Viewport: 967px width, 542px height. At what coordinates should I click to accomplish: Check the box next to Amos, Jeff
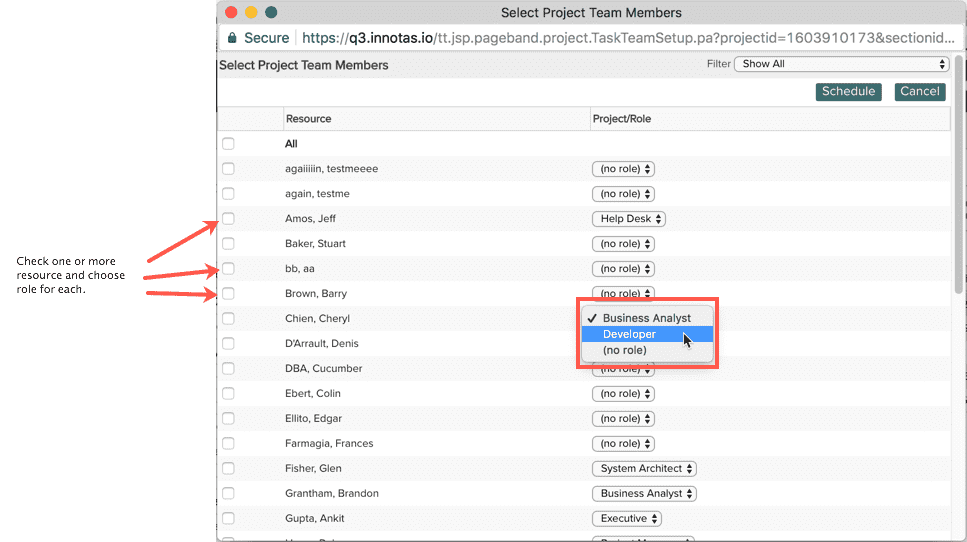click(228, 219)
